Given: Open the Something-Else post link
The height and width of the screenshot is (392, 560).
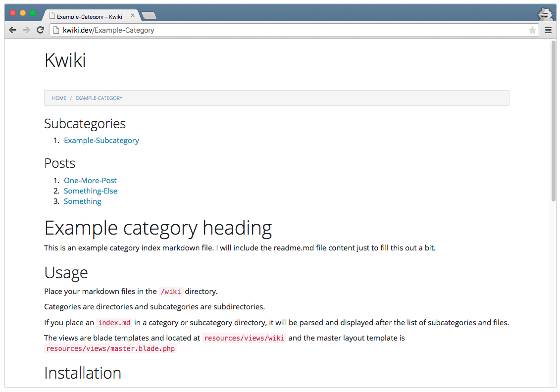Looking at the screenshot, I should (x=90, y=191).
